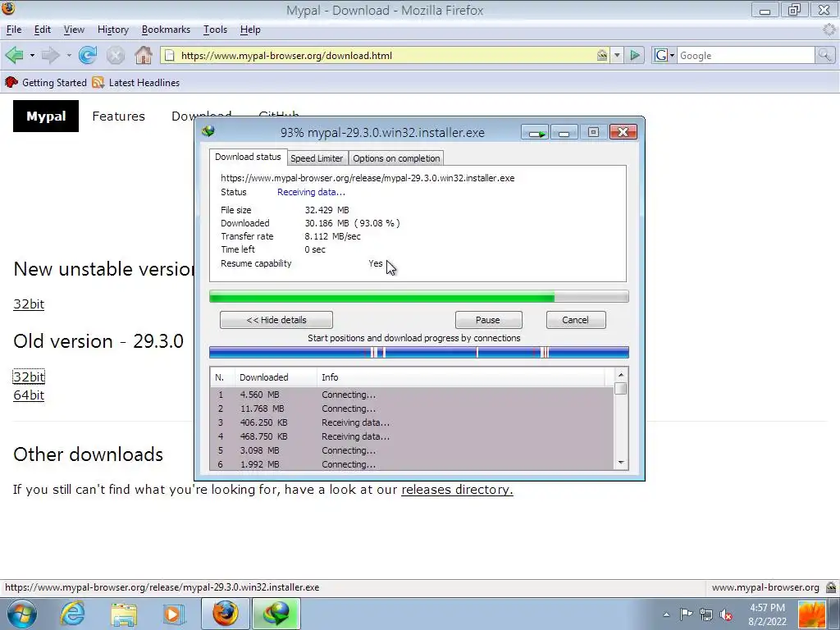Image resolution: width=840 pixels, height=630 pixels.
Task: Click the 32bit link under unstable version
Action: [x=29, y=304]
